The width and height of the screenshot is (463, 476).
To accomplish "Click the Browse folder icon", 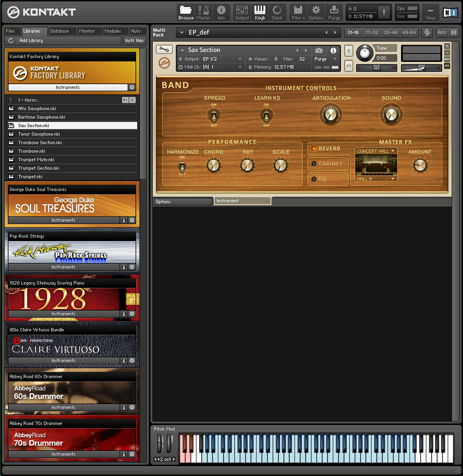I will point(185,12).
